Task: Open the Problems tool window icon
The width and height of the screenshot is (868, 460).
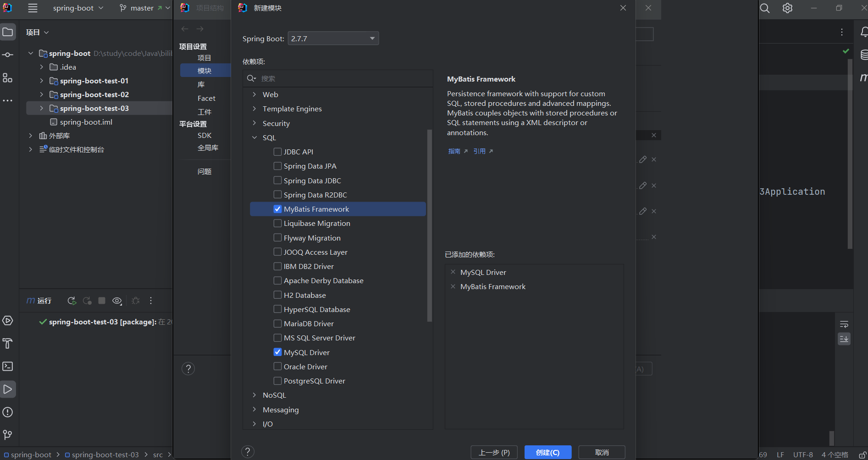Action: (8, 412)
